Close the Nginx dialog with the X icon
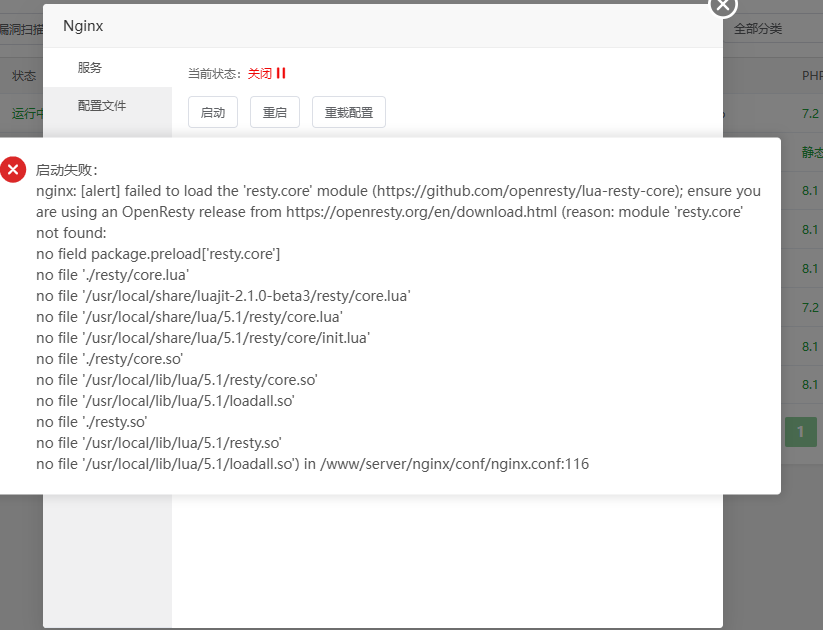The height and width of the screenshot is (630, 823). (x=723, y=5)
